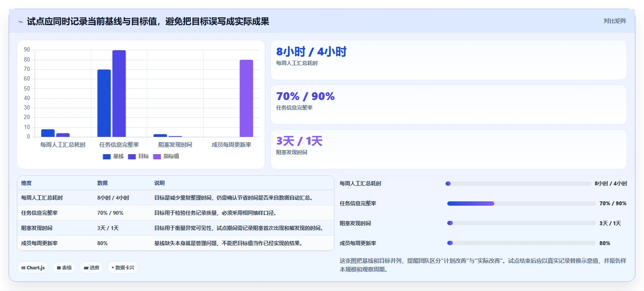Click the 数据 column header
Viewport: 644px width, 291px height.
point(103,183)
